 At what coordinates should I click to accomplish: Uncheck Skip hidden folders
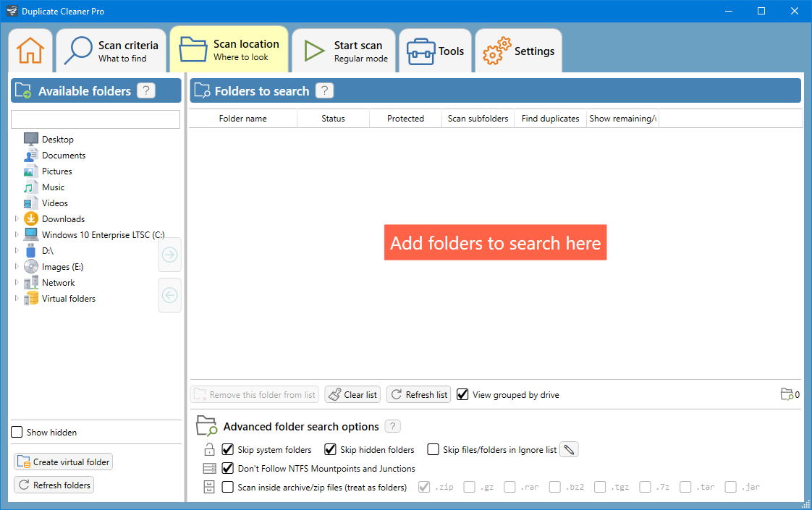point(330,449)
